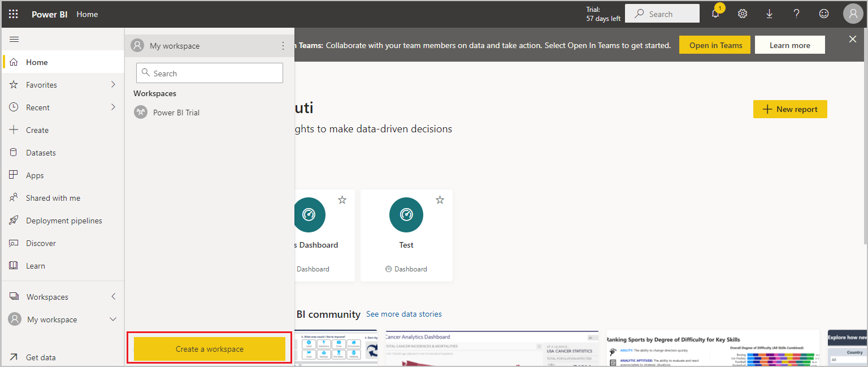This screenshot has height=367, width=868.
Task: Click the Recent clock icon
Action: pos(14,107)
